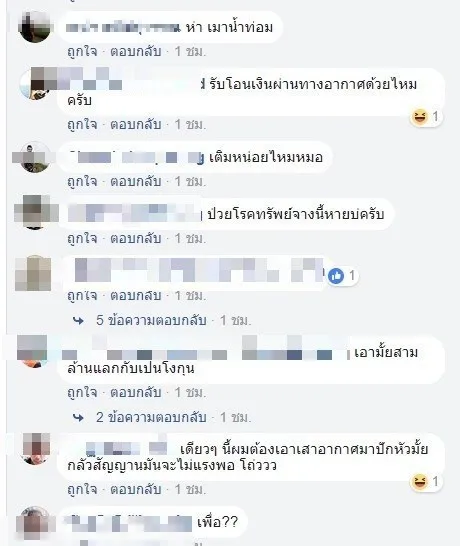Viewport: 460px width, 546px height.
Task: Like the เสาอากาศ antenna comment
Action: [82, 490]
